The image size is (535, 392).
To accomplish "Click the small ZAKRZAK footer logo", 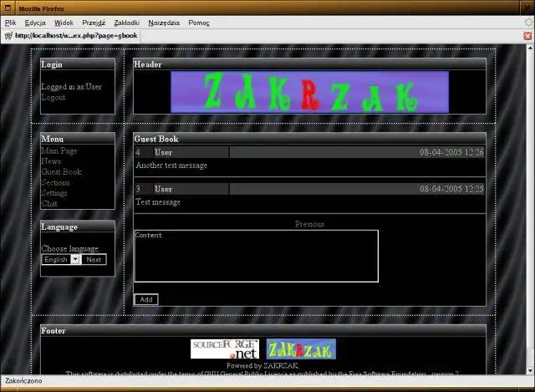I will pyautogui.click(x=301, y=349).
